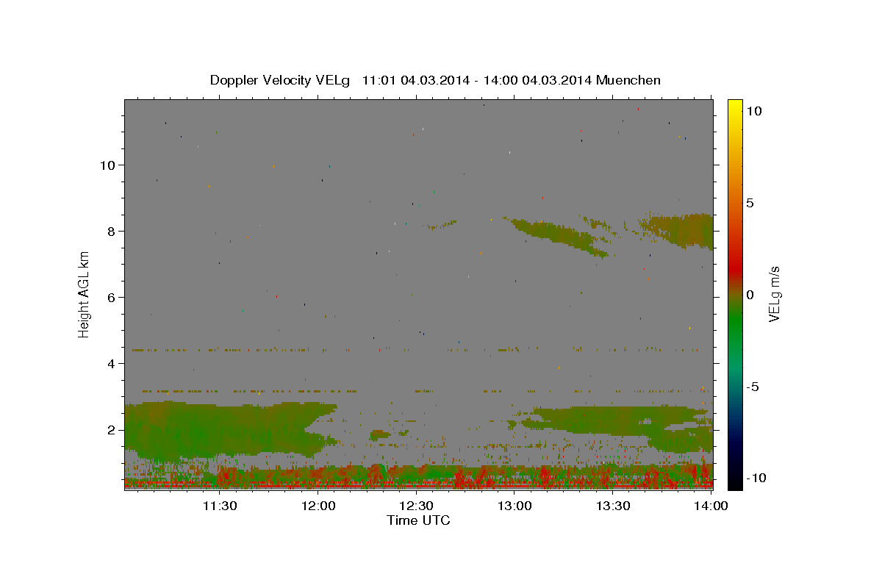
Task: Click the 13:00 time tick label
Action: pos(514,506)
